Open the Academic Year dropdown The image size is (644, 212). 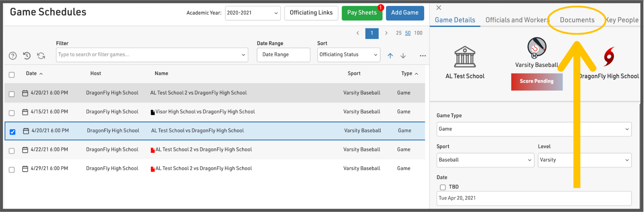[253, 13]
